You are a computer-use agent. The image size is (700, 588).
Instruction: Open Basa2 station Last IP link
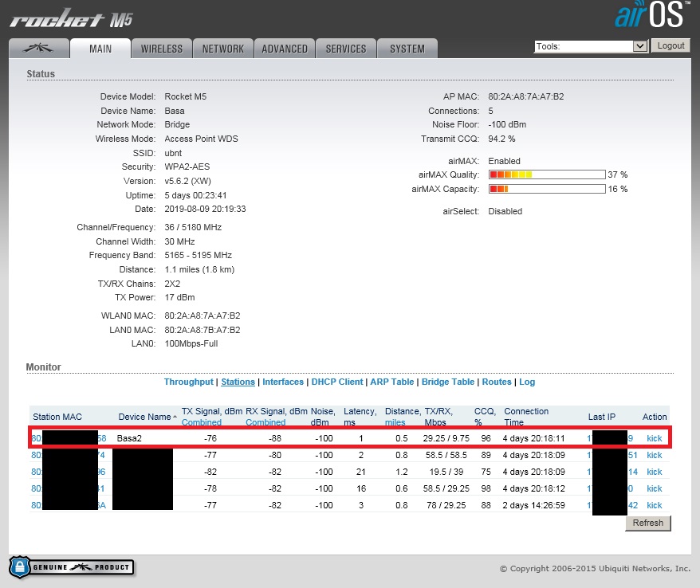[610, 438]
